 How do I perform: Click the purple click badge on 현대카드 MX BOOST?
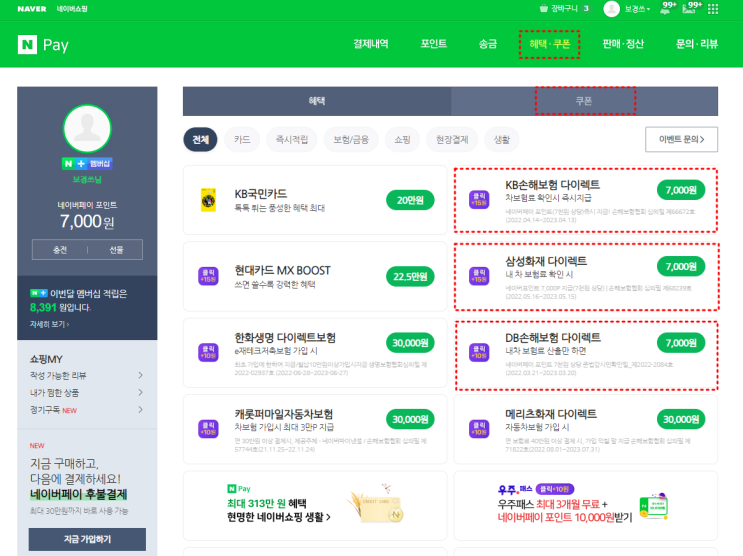208,276
